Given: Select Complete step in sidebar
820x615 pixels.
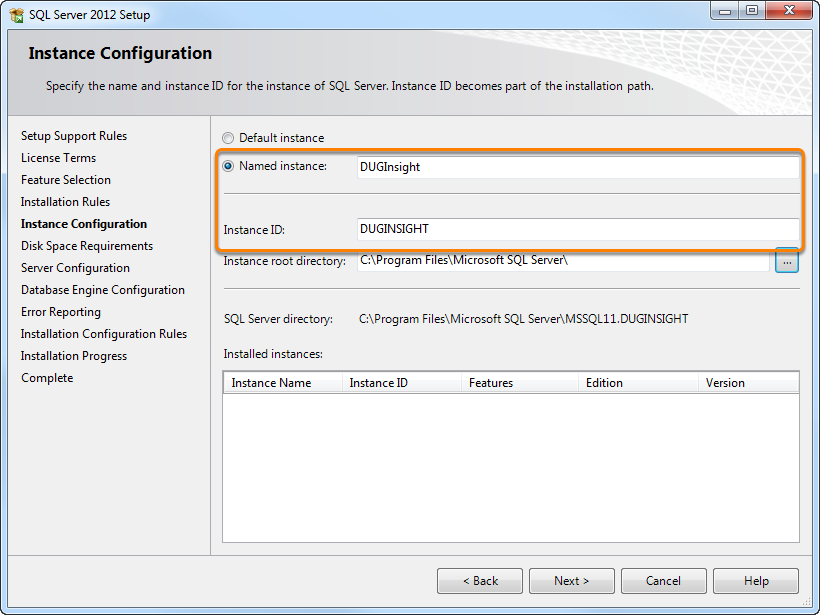Looking at the screenshot, I should tap(47, 378).
